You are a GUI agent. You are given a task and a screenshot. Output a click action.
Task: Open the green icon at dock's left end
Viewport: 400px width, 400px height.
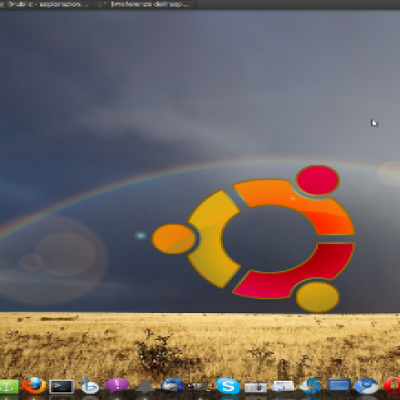(x=9, y=387)
